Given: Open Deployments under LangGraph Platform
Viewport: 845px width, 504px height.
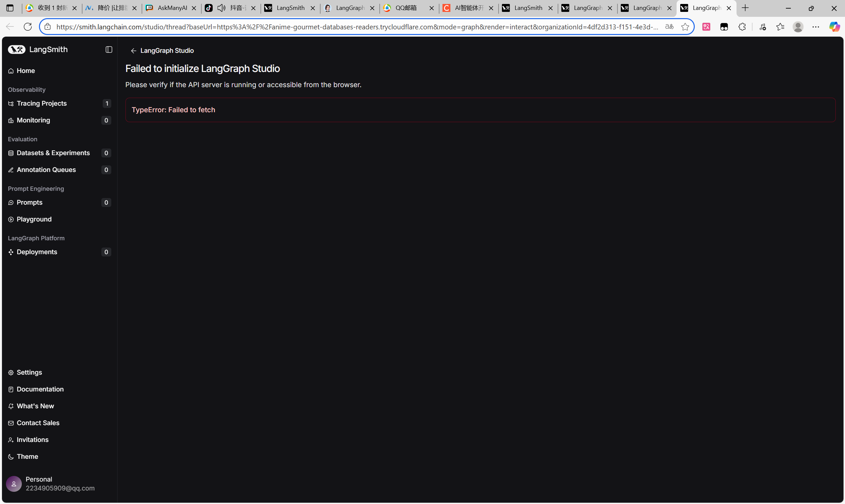Looking at the screenshot, I should click(x=37, y=252).
